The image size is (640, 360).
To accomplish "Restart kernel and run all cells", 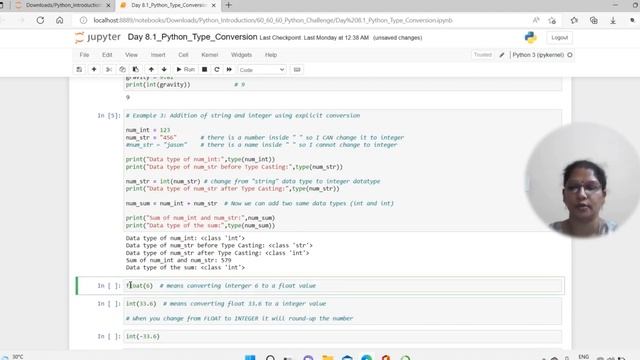I will 229,70.
